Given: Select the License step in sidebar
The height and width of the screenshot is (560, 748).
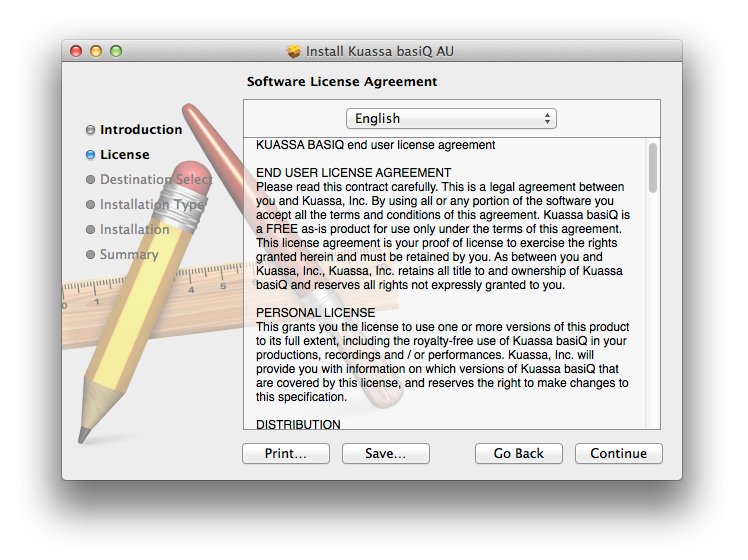Looking at the screenshot, I should (125, 155).
